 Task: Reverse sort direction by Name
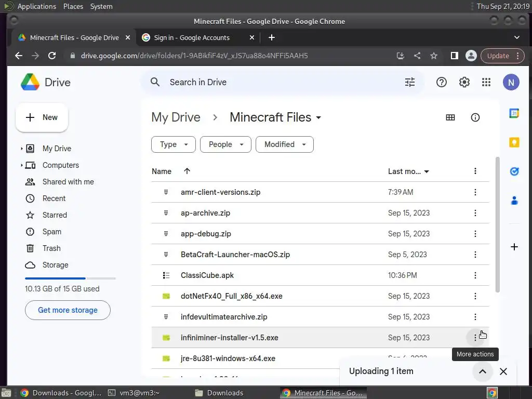(x=187, y=171)
